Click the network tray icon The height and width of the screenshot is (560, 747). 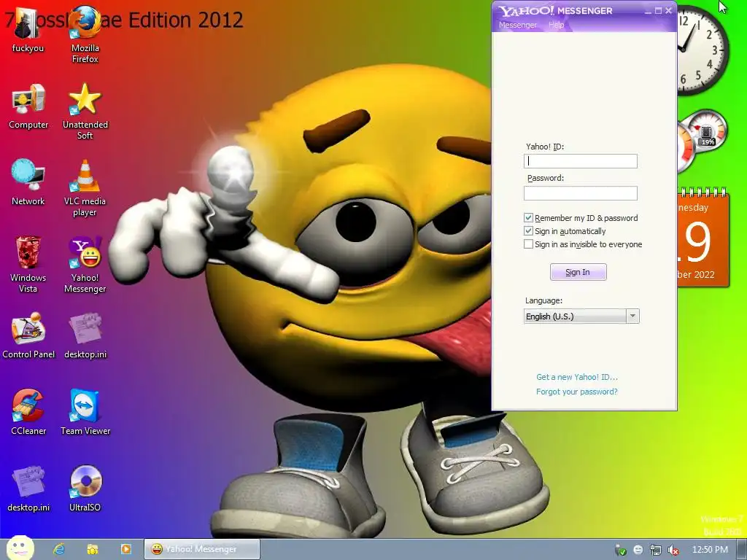(x=656, y=550)
